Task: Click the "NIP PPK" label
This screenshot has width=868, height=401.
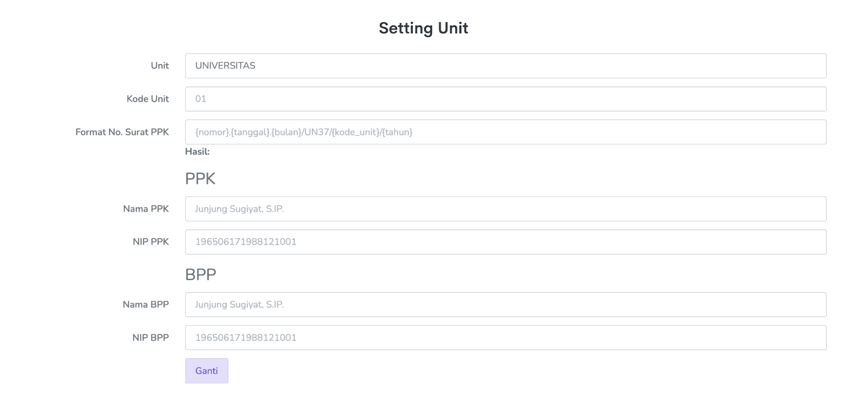Action: [x=151, y=242]
